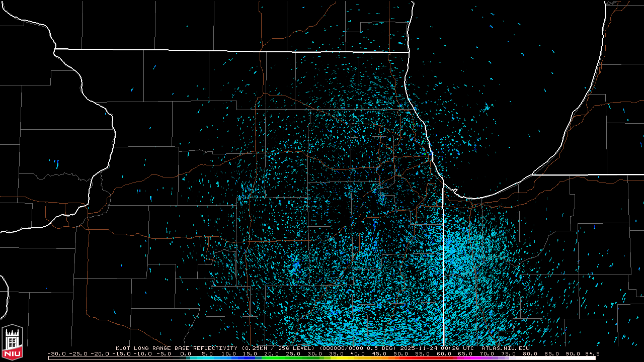This screenshot has width=644, height=362.
Task: Click the ATLAS.NIU.EDU text
Action: click(x=505, y=348)
